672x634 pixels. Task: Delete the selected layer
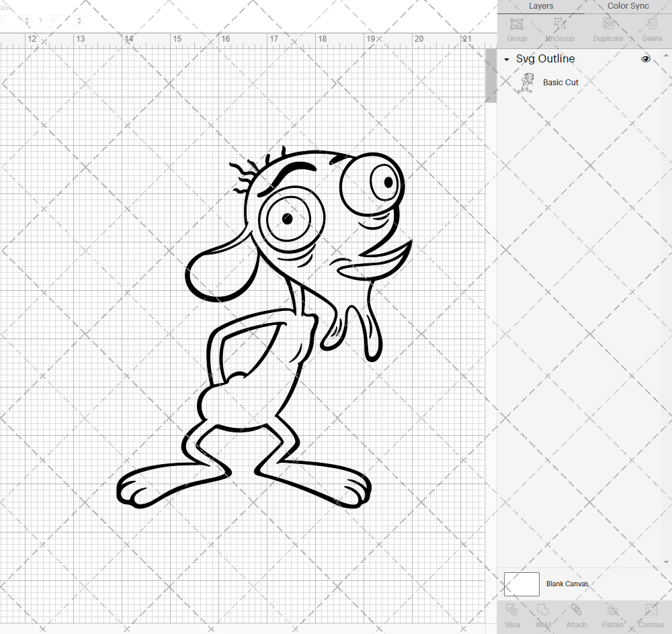tap(651, 29)
